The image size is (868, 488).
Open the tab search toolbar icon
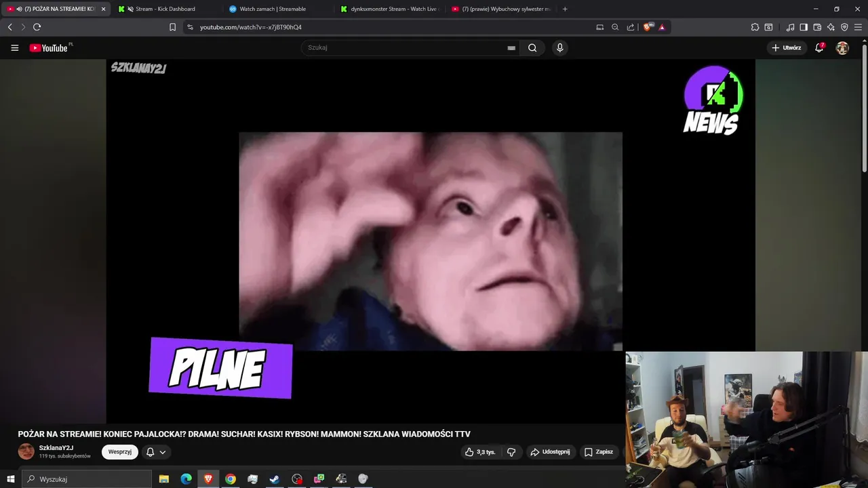click(768, 27)
